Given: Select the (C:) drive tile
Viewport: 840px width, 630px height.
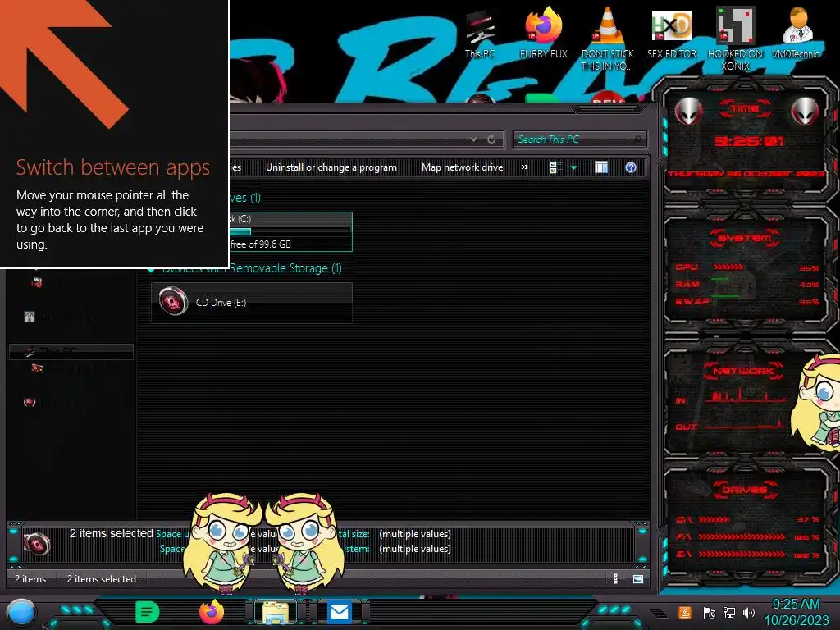Looking at the screenshot, I should [x=291, y=232].
